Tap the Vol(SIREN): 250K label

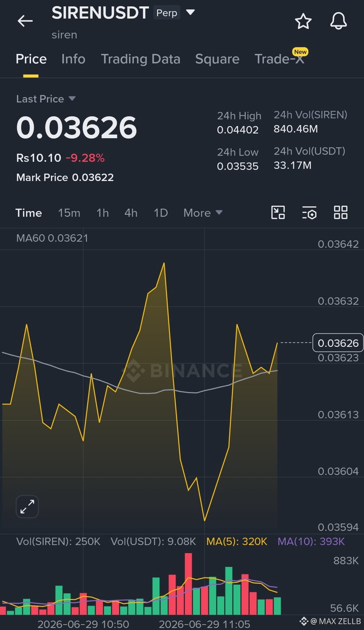click(x=58, y=541)
